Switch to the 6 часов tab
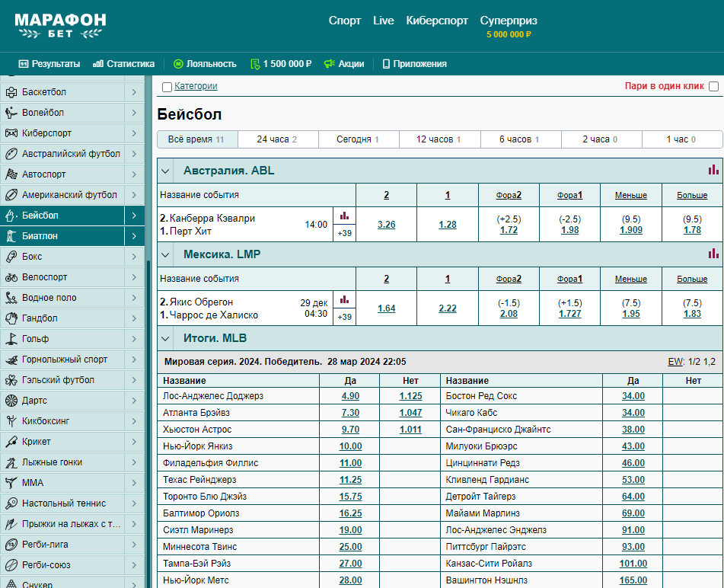724x588 pixels. click(521, 139)
